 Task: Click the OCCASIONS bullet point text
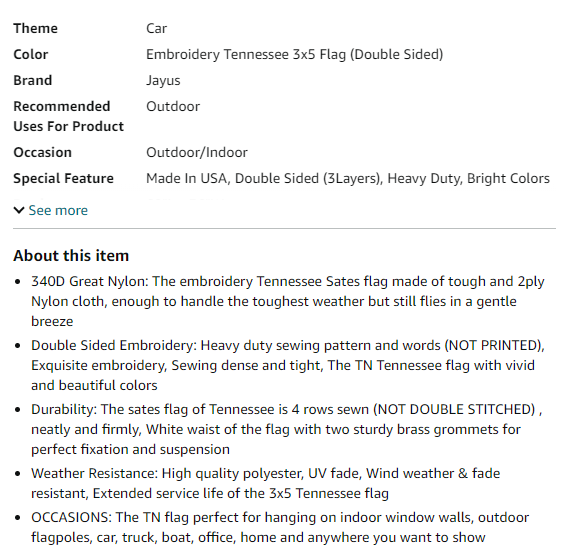pos(280,527)
